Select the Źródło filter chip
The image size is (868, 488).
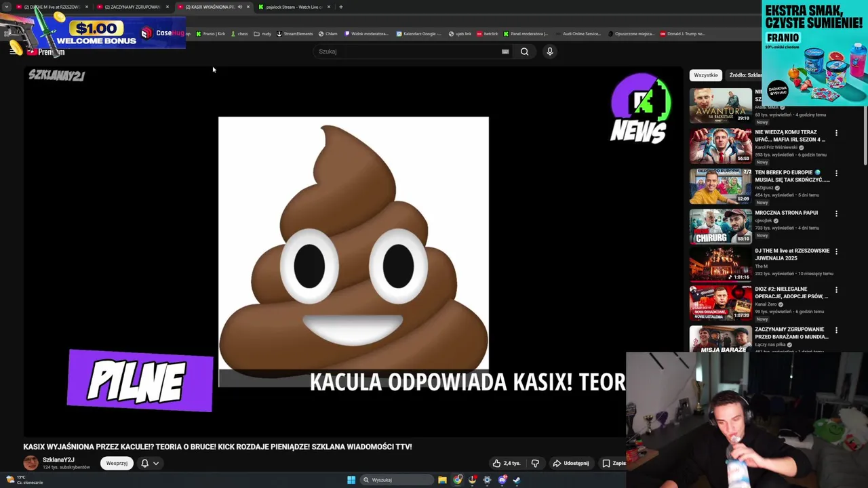(x=745, y=75)
